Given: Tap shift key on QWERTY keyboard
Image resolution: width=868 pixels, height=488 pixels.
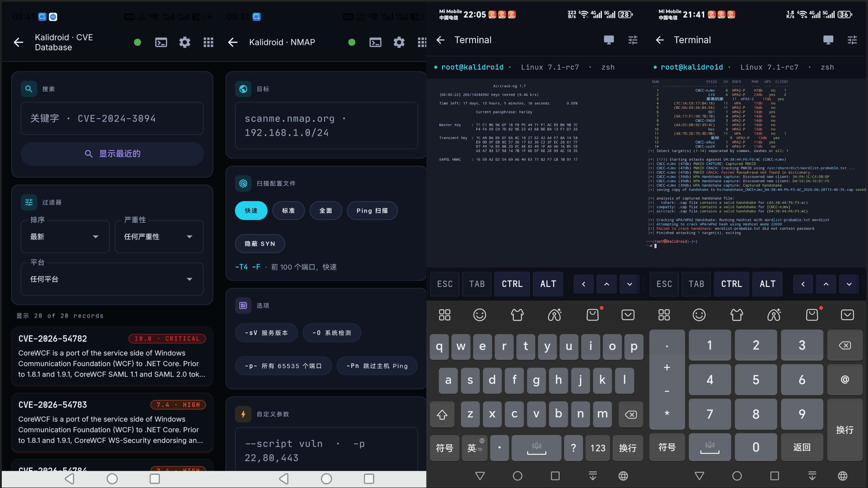Looking at the screenshot, I should pos(442,414).
